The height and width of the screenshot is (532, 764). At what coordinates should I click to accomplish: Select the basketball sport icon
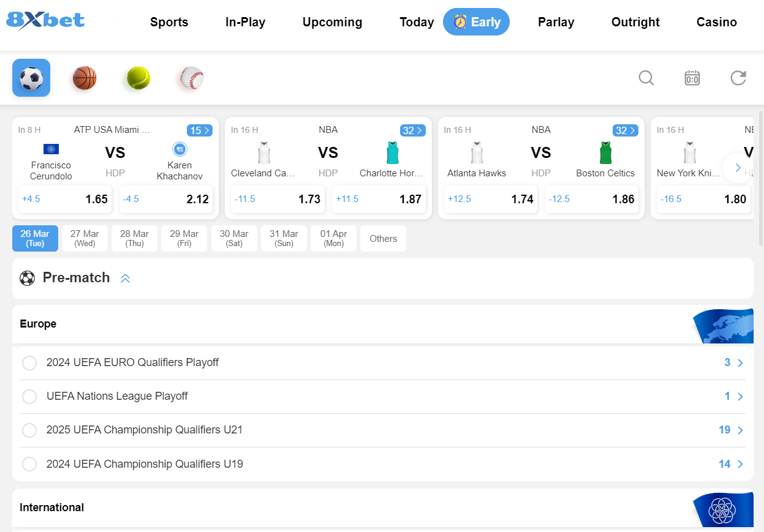click(85, 78)
